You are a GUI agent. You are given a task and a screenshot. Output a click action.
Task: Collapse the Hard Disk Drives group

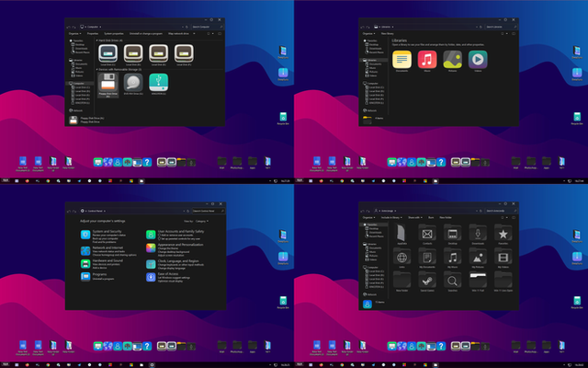click(x=97, y=40)
